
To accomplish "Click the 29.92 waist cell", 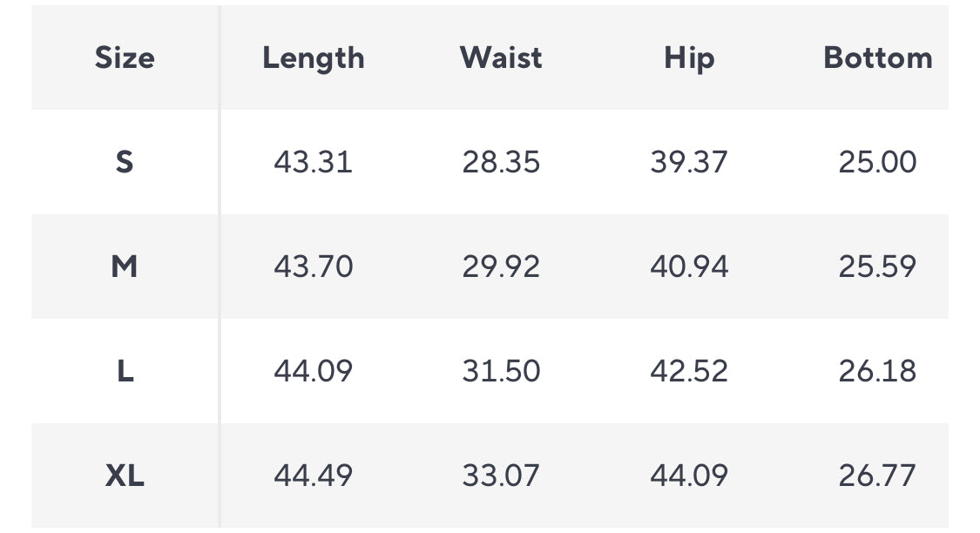I will coord(501,266).
